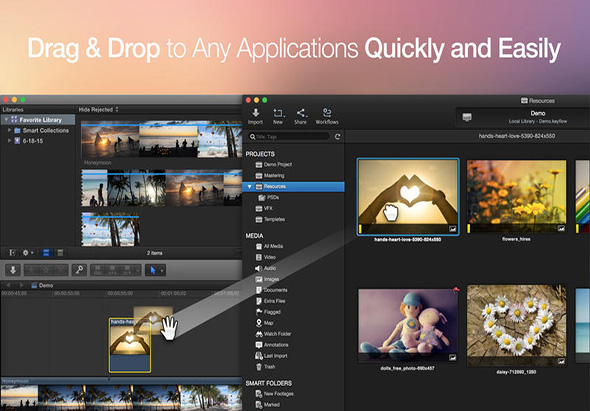Click the import media arrow button

pos(13,270)
